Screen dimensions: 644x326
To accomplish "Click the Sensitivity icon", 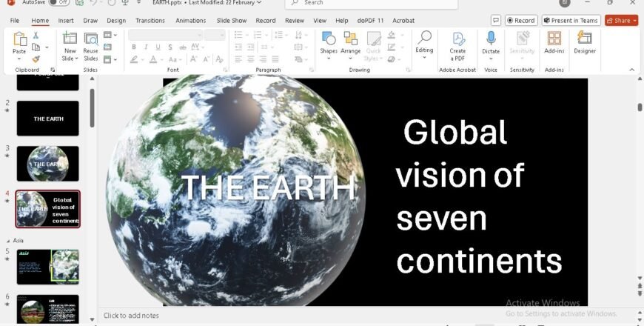I will click(x=522, y=39).
